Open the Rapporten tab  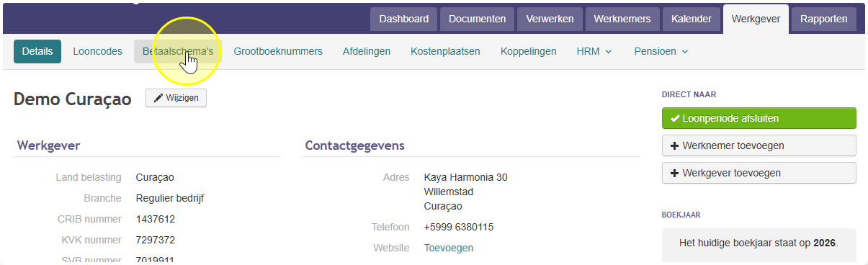coord(823,19)
